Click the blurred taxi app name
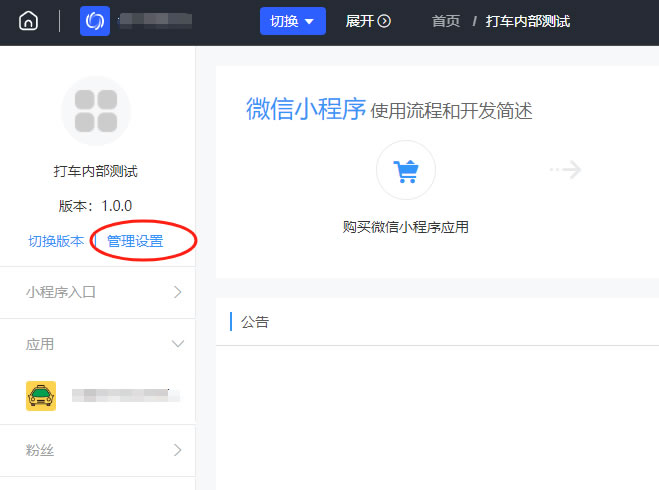659x490 pixels. [126, 395]
